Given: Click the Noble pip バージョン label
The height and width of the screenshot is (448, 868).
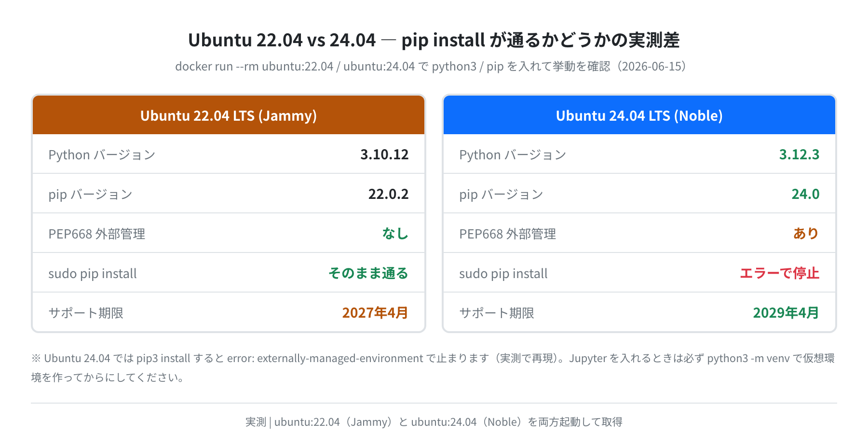Looking at the screenshot, I should (501, 194).
